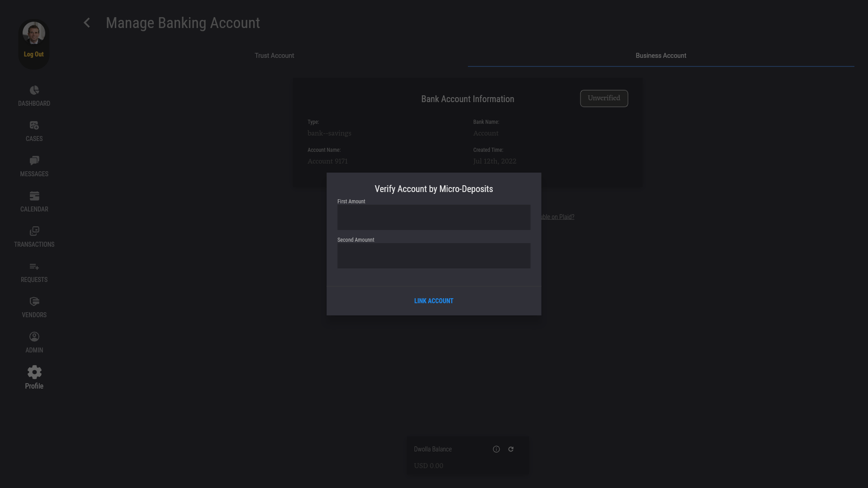This screenshot has width=868, height=488.
Task: Click the Unverified status button
Action: coord(604,99)
